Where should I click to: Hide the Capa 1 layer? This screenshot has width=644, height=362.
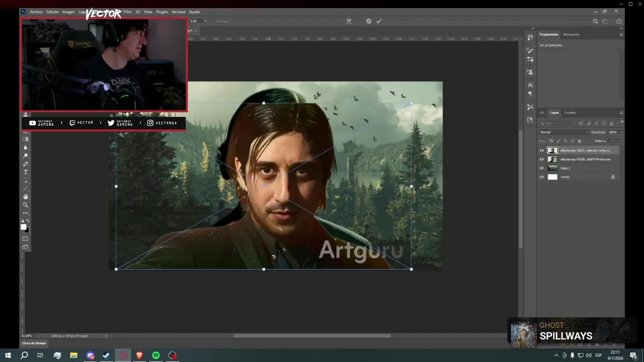click(542, 168)
